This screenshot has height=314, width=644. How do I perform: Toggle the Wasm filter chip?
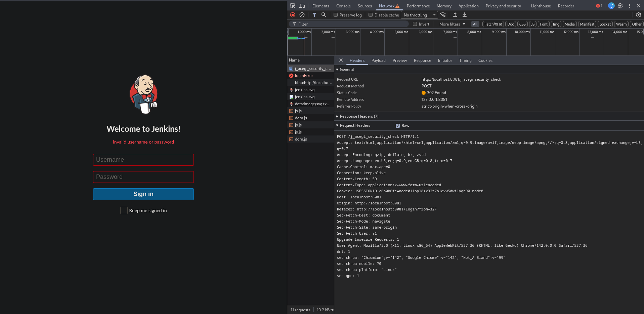621,24
